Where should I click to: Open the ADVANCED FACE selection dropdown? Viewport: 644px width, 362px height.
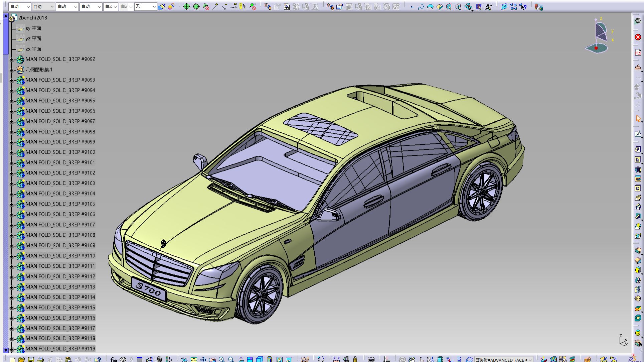pos(530,360)
